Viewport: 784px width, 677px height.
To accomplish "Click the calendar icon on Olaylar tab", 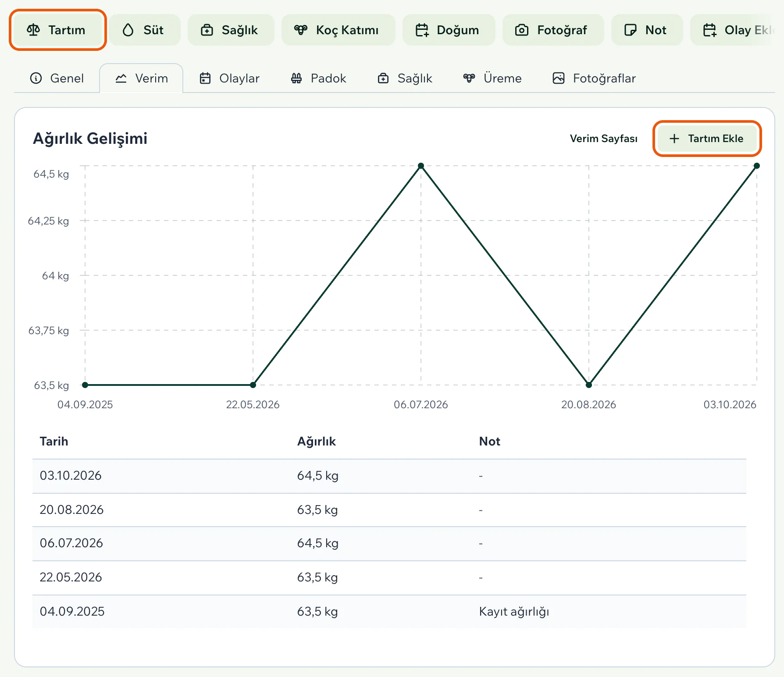I will (x=205, y=78).
